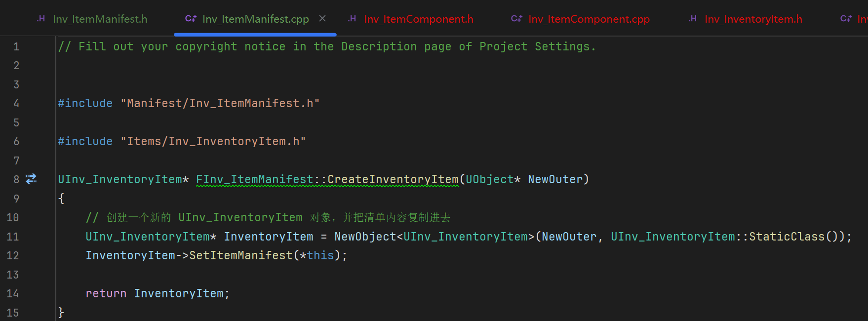The image size is (868, 321).
Task: Click StaticClass() on line 11
Action: click(794, 237)
